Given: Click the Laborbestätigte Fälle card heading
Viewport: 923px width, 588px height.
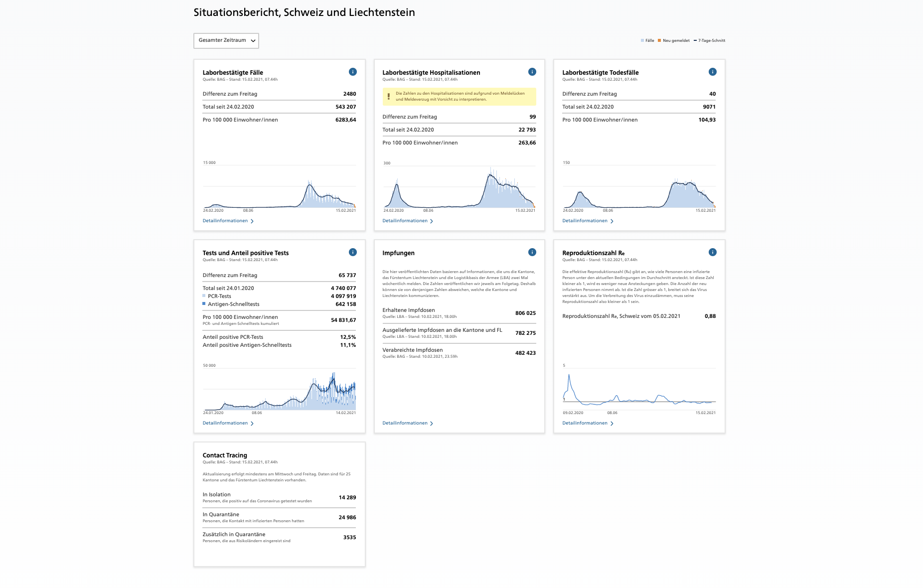Looking at the screenshot, I should coord(233,73).
